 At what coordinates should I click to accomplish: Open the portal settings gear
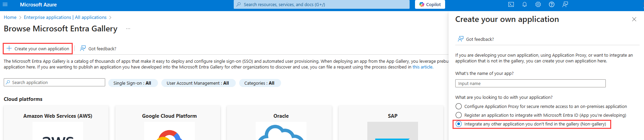point(538,4)
